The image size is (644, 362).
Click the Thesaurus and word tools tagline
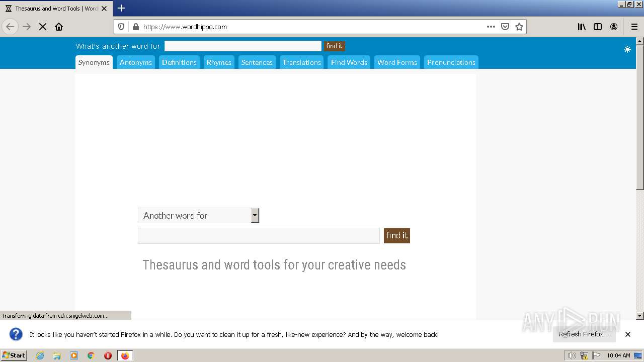coord(274,265)
